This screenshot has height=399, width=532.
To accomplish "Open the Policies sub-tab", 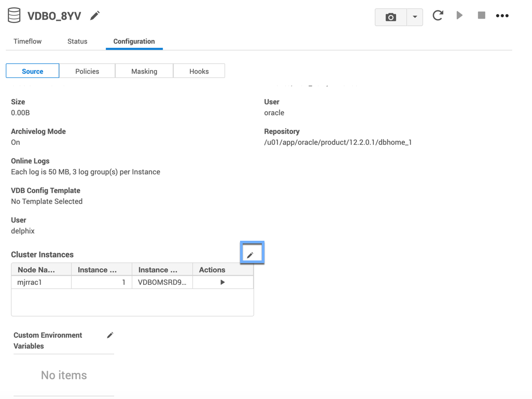I will click(x=87, y=71).
